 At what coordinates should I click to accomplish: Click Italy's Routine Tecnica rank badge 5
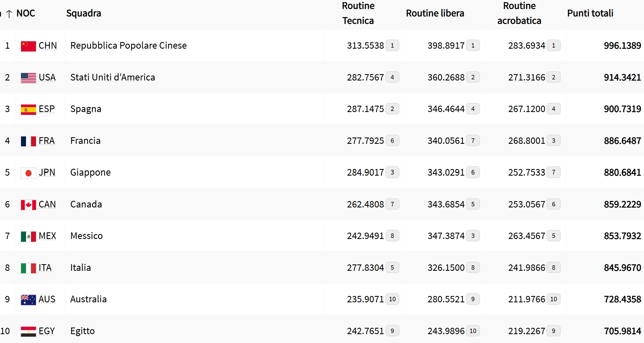click(392, 268)
